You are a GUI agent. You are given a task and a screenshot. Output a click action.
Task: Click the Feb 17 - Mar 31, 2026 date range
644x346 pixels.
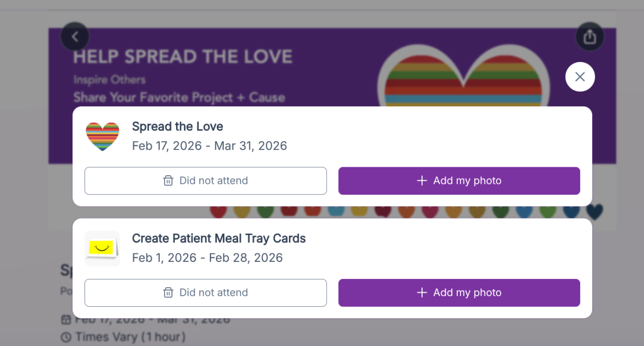[x=209, y=146]
